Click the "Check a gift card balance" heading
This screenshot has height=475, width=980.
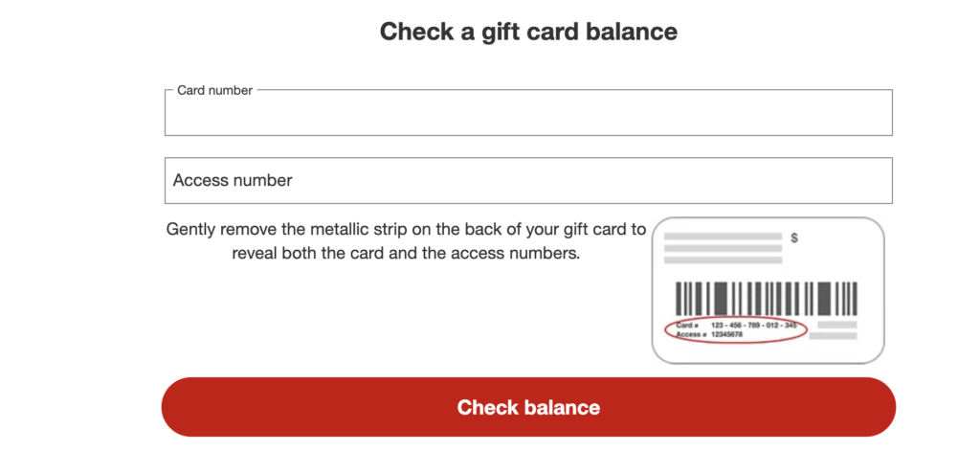pos(528,31)
